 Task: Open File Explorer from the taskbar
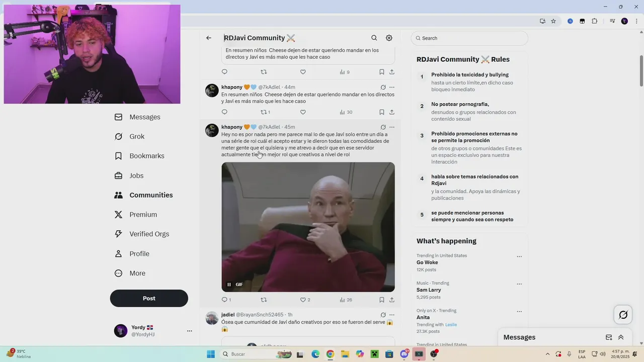[345, 354]
